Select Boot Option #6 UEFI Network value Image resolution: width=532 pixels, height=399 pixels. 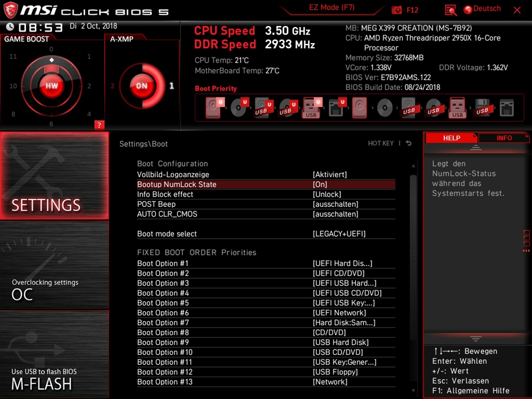(339, 312)
